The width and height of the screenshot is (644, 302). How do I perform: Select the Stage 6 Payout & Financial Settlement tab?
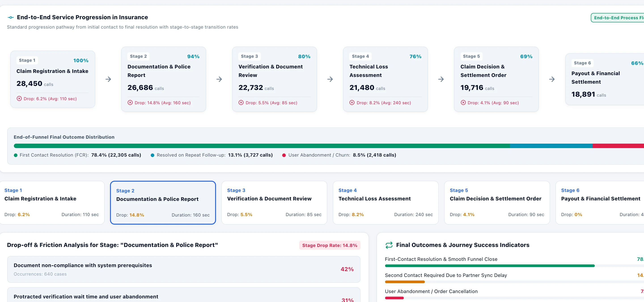coord(600,202)
